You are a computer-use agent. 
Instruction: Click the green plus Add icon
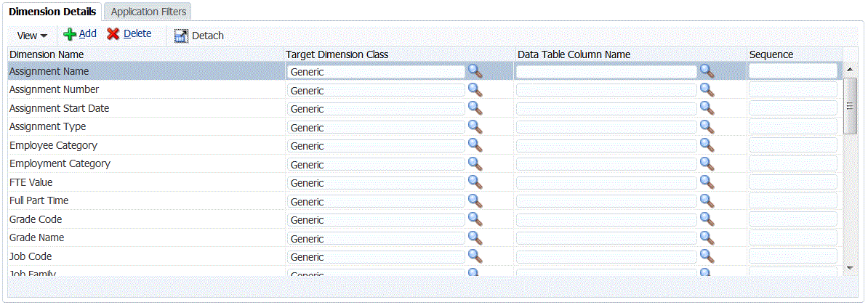point(71,34)
